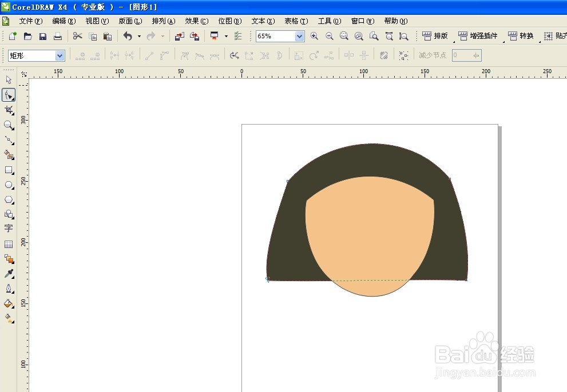Click the select all nodes icon
567x392 pixels.
click(403, 55)
